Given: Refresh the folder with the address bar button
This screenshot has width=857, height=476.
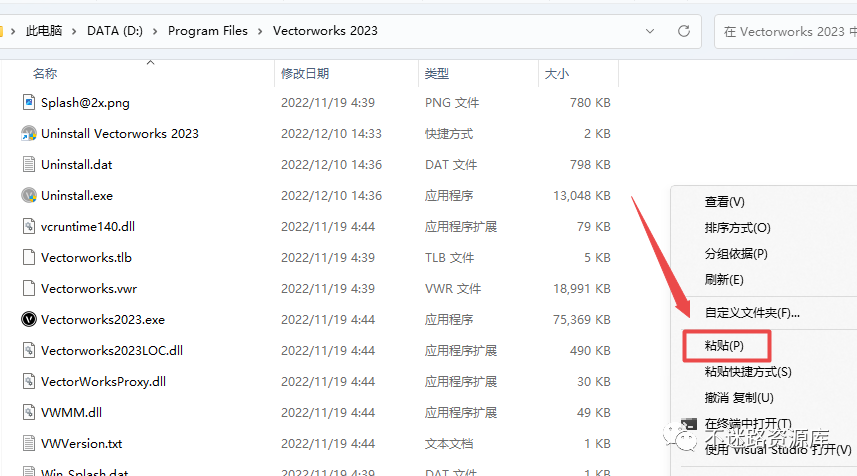Looking at the screenshot, I should click(684, 31).
